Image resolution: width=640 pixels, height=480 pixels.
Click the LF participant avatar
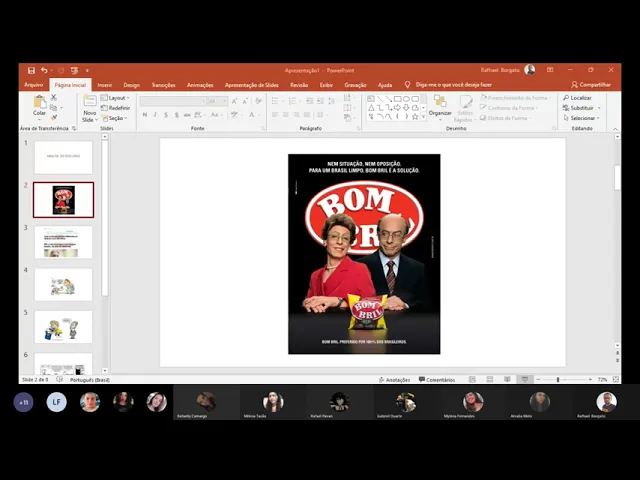coord(56,402)
